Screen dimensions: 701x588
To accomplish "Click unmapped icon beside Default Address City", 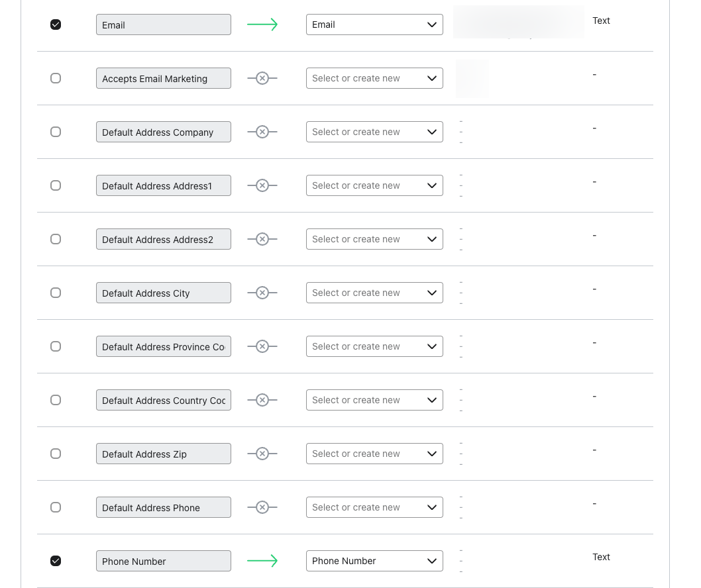I will (x=262, y=293).
